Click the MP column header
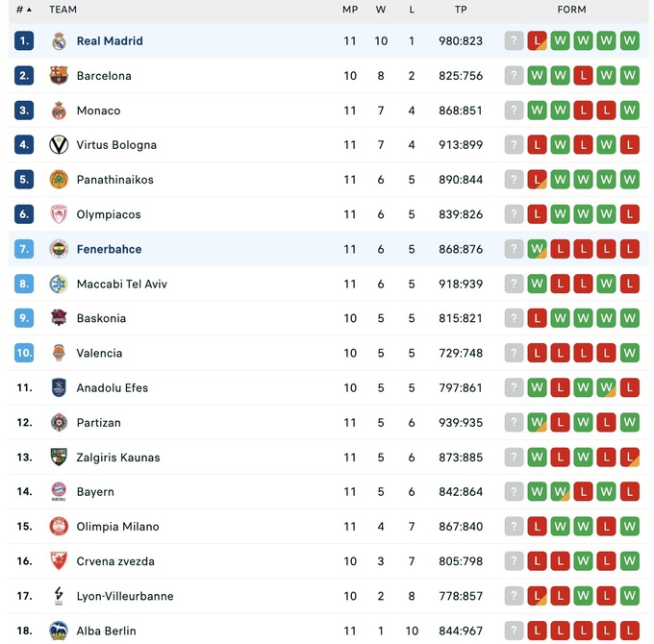Screen dimensions: 654x644 pyautogui.click(x=350, y=10)
